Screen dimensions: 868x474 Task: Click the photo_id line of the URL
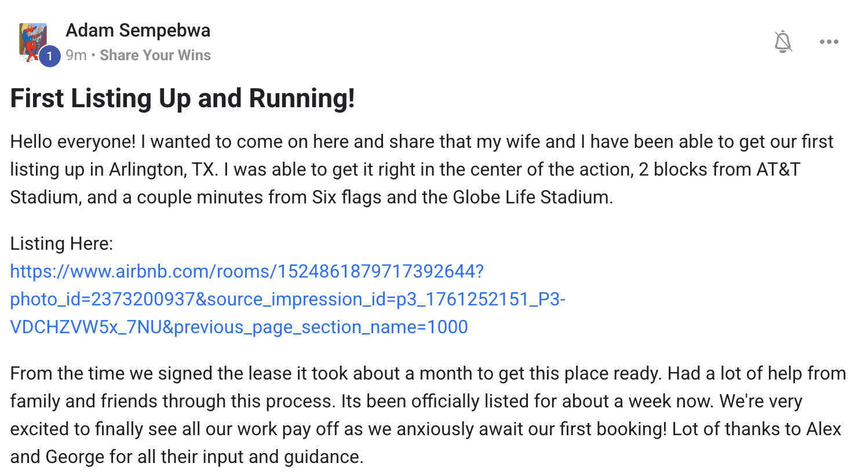287,299
